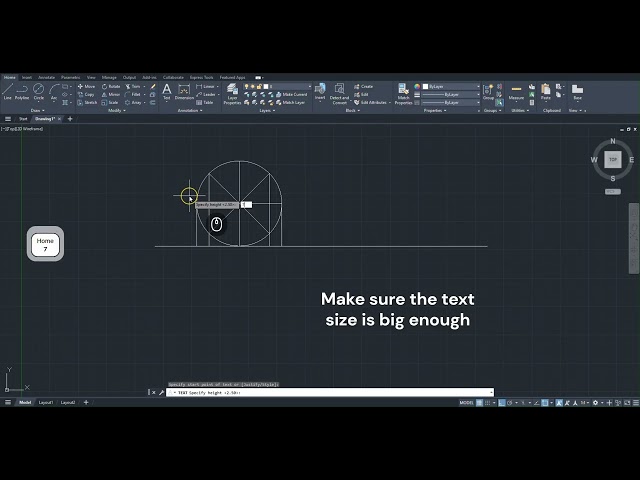Click the Detect and Convert block tool
640x480 pixels.
339,94
